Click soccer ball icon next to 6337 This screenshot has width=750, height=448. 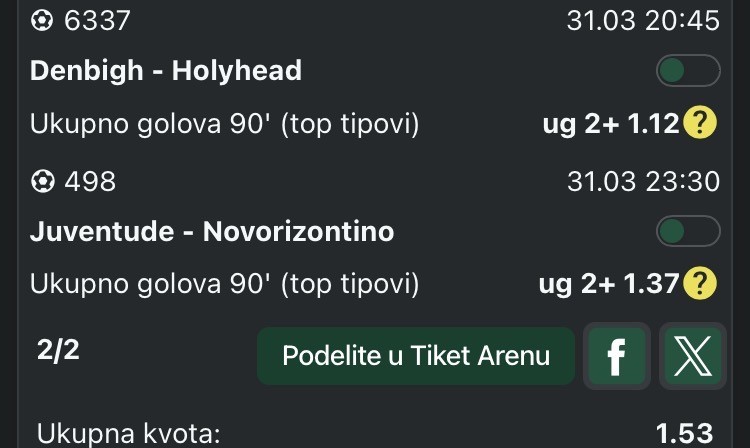point(43,20)
